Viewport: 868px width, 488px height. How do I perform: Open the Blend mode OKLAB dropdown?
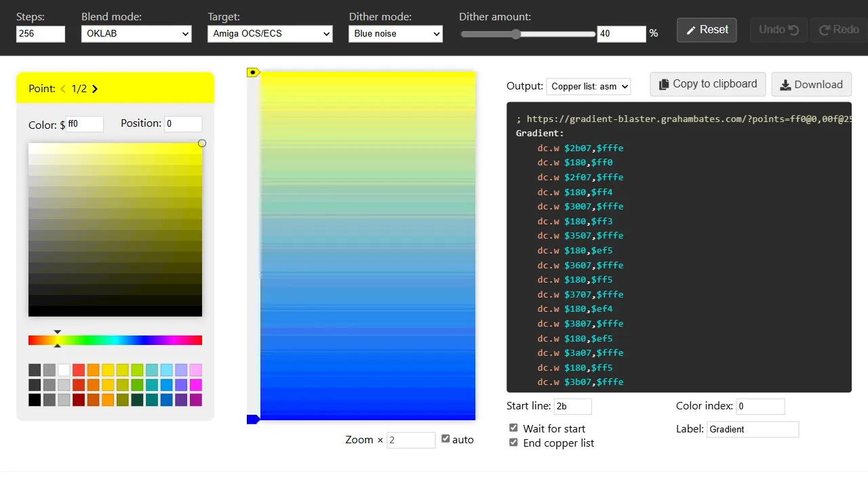[136, 33]
